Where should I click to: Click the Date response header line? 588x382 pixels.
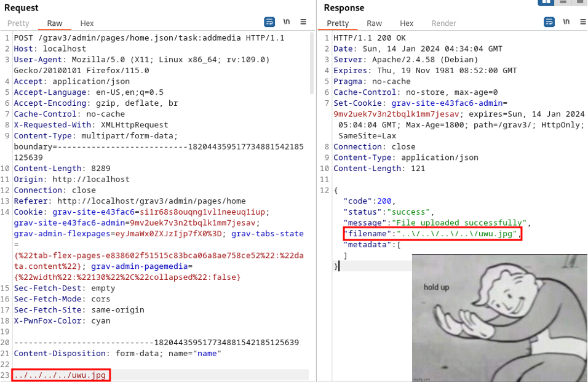(x=418, y=49)
